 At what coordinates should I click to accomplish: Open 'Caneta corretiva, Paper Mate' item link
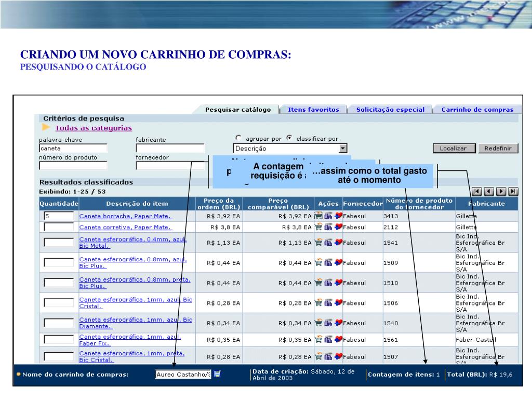[x=125, y=228]
